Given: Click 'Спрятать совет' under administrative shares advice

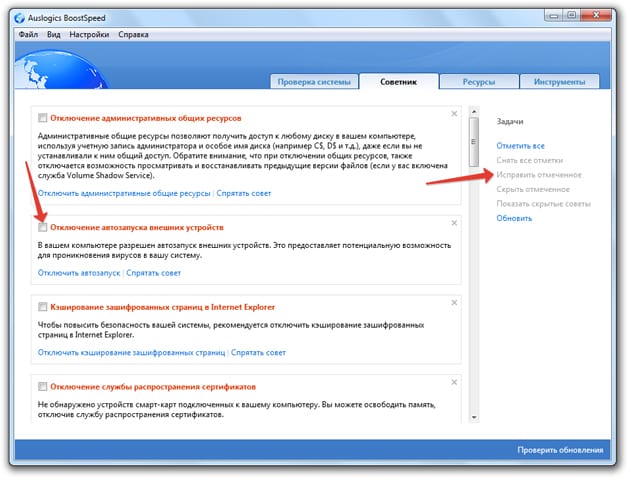Looking at the screenshot, I should coord(244,194).
